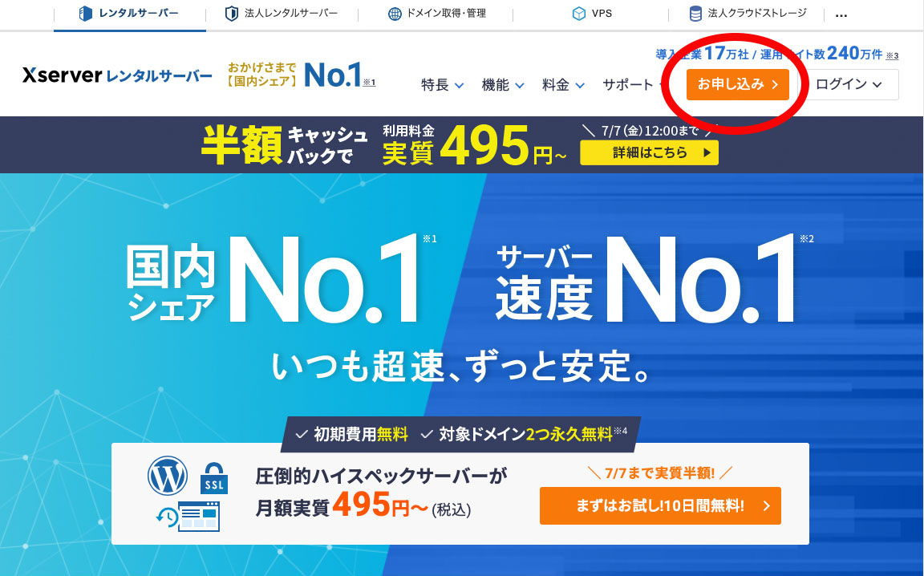Click the yellow 詳細はこちら button
Viewport: 924px width, 576px height.
650,152
